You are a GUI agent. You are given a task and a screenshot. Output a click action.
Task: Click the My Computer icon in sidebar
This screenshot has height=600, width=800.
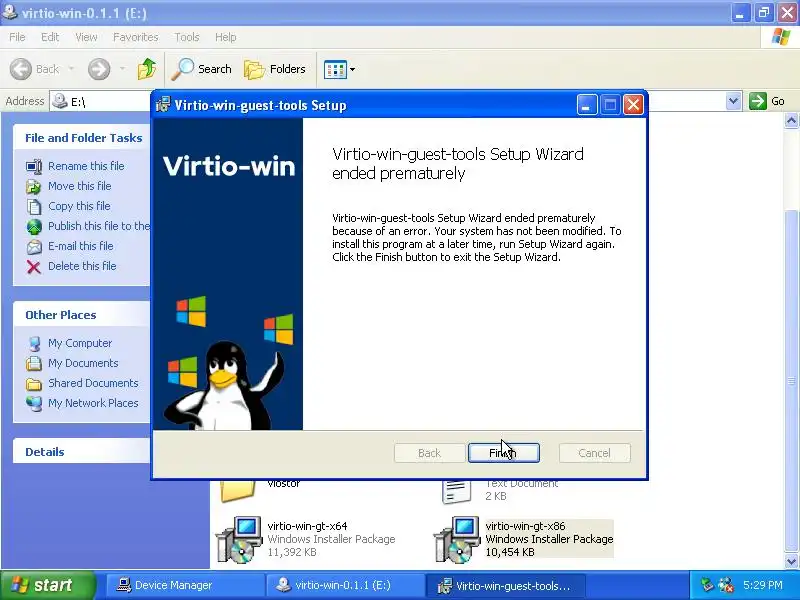[x=34, y=344]
